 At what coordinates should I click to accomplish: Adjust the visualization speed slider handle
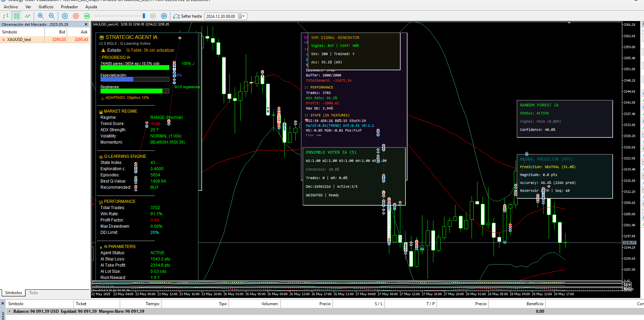144,16
